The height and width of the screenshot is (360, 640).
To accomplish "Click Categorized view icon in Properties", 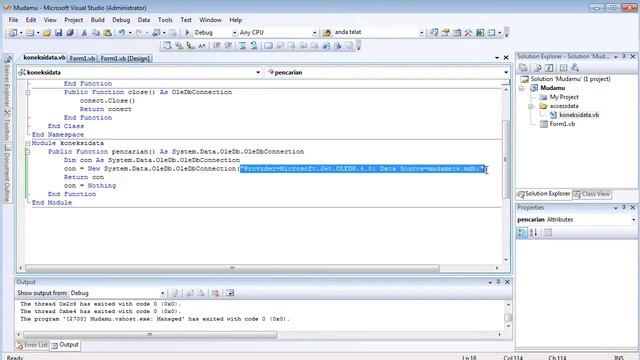I will coord(522,232).
